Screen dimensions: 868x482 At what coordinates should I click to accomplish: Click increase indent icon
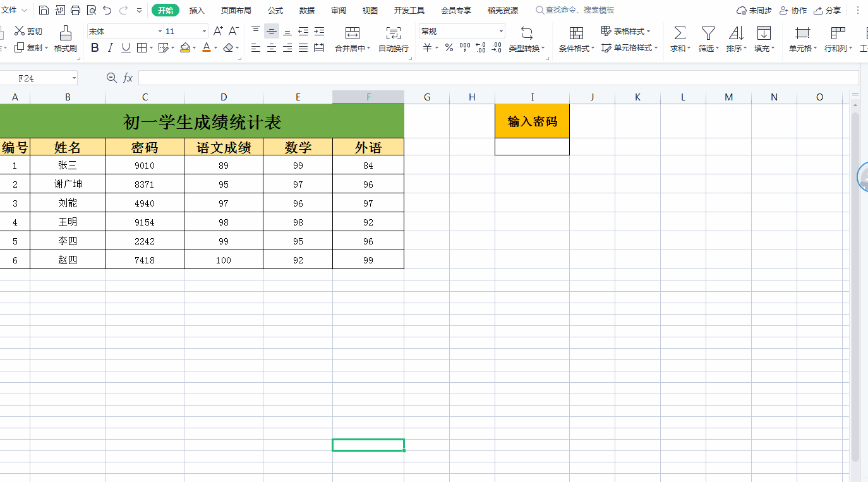(x=319, y=31)
